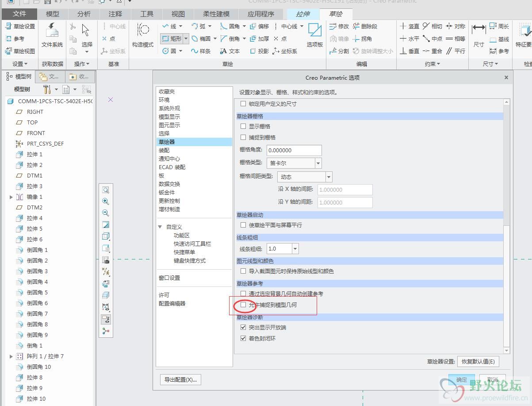The image size is (532, 406).
Task: Open the 线条粗细 1.0 dropdown
Action: (x=295, y=248)
